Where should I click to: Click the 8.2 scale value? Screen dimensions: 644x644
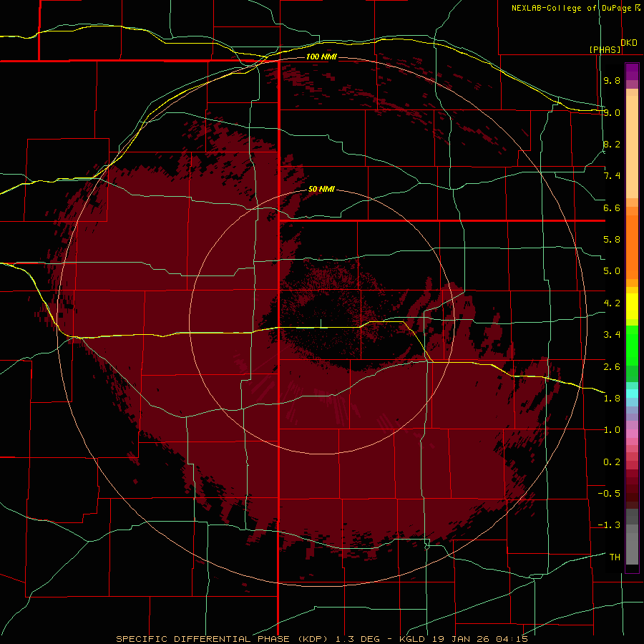612,144
